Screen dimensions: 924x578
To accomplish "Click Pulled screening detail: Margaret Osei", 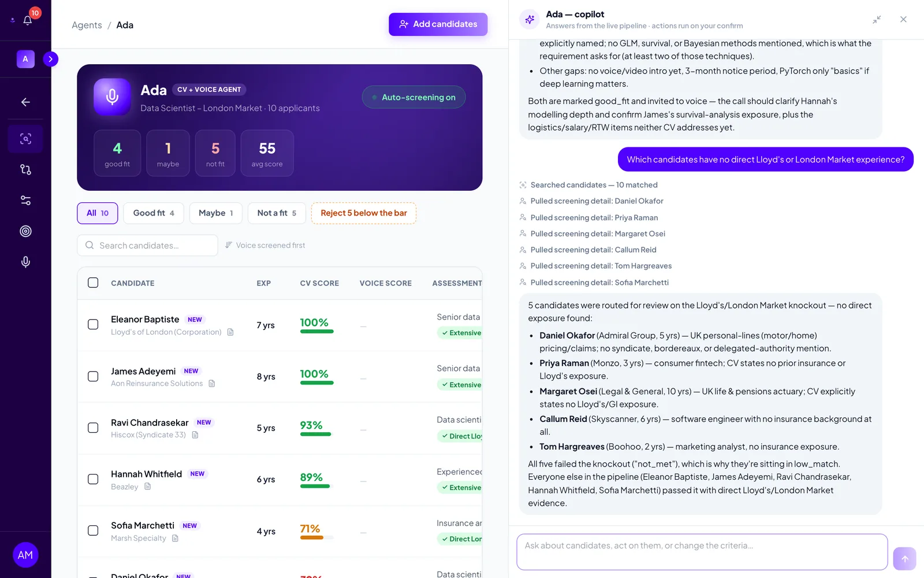I will pyautogui.click(x=593, y=234).
